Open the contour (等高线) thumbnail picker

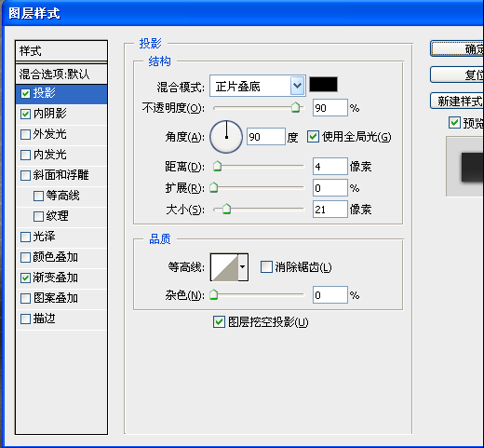[224, 267]
